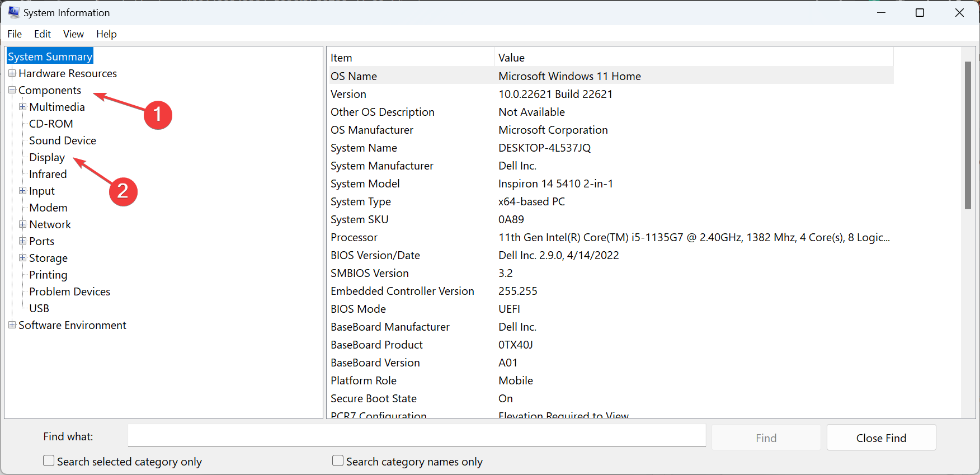
Task: Select CD-ROM in the tree
Action: (x=51, y=124)
